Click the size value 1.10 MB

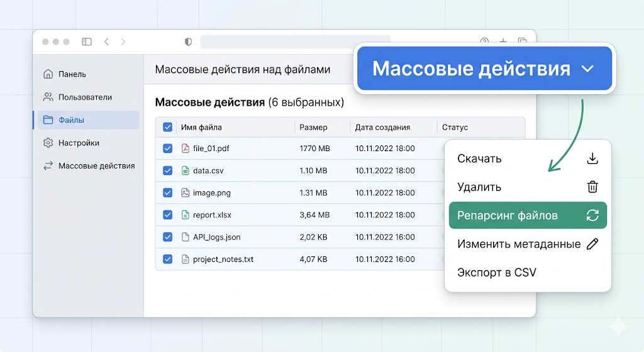click(313, 171)
